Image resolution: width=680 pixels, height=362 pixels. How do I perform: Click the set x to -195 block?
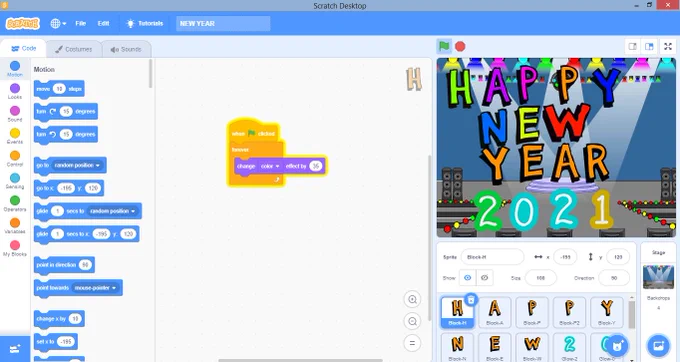(x=56, y=342)
